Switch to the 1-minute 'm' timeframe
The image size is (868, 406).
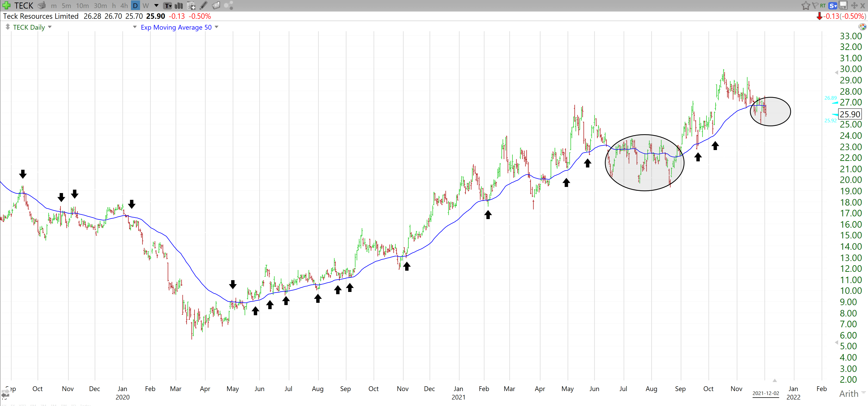coord(54,6)
